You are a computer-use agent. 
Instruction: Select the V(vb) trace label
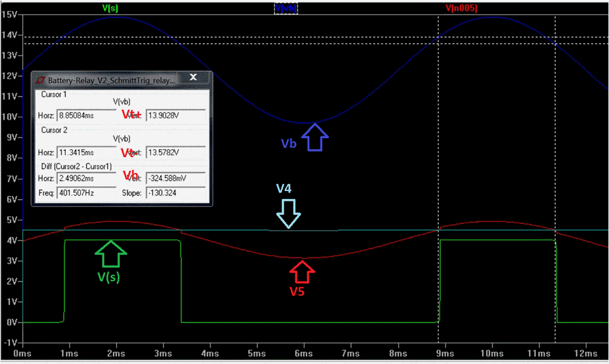tap(286, 9)
